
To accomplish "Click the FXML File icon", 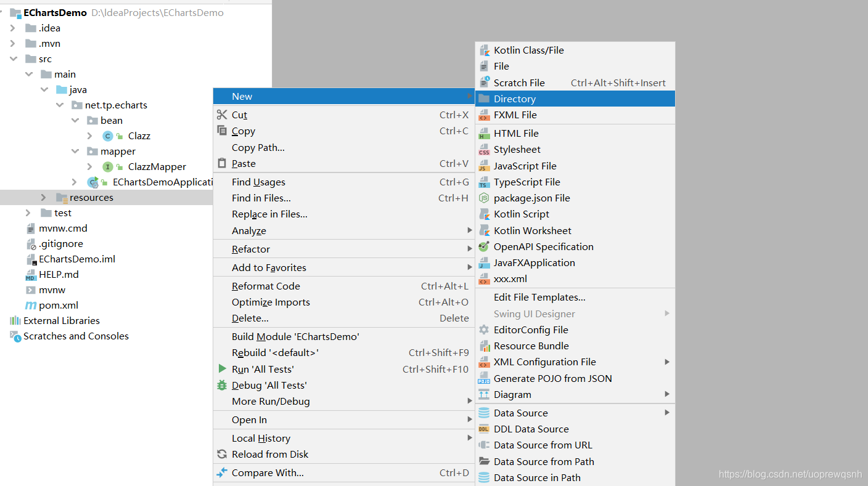I will (484, 115).
